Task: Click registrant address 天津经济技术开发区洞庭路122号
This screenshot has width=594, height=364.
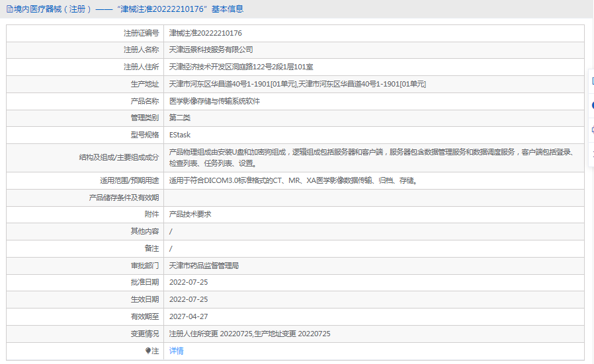Action: (241, 67)
